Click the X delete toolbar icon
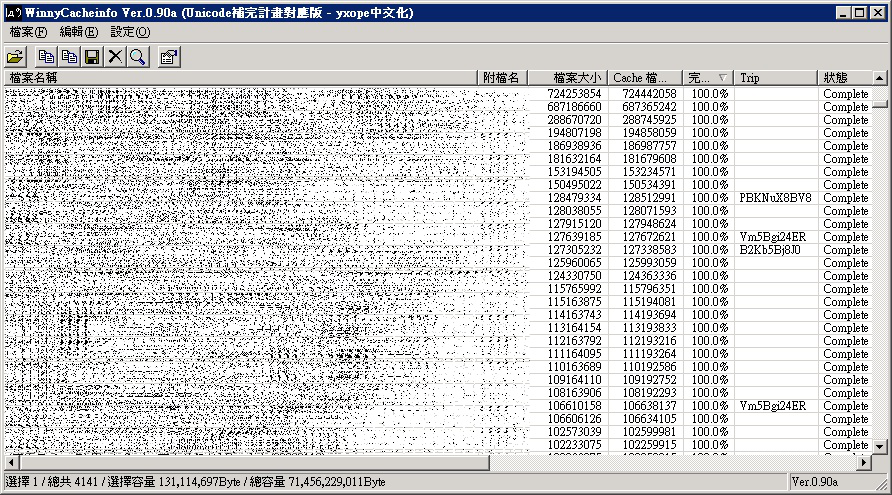Viewport: 892px width, 495px height. (x=115, y=57)
